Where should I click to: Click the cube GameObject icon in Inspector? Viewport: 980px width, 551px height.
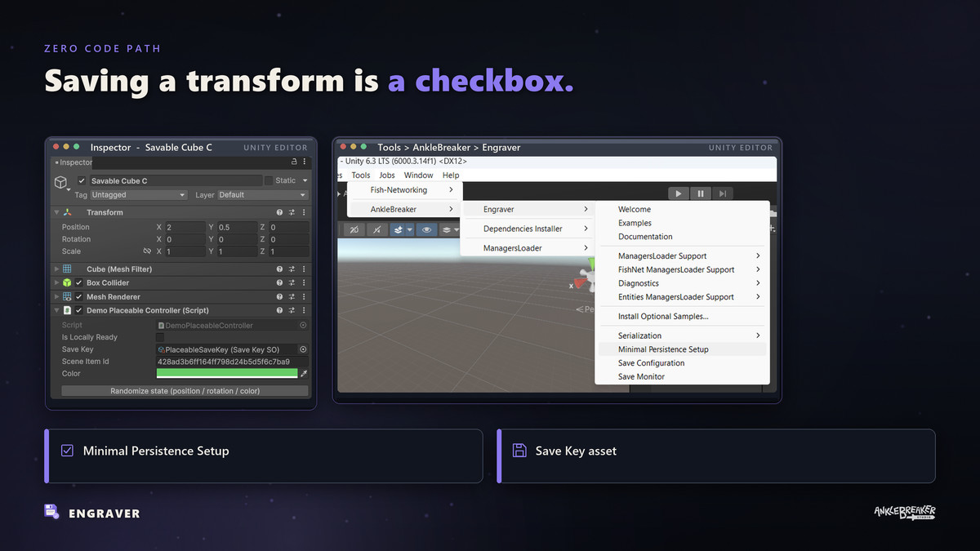(x=61, y=181)
